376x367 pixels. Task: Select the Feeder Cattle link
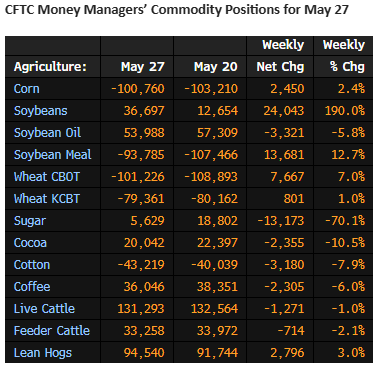click(52, 331)
